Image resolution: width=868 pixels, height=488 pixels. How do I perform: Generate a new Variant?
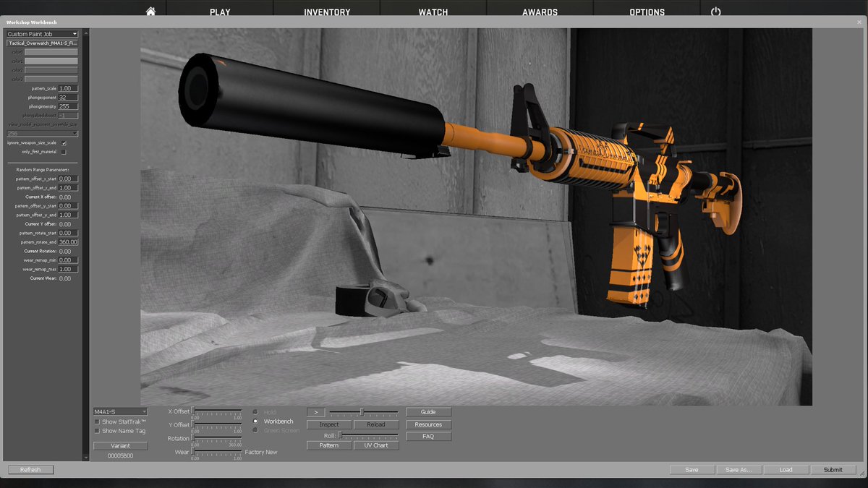click(120, 445)
